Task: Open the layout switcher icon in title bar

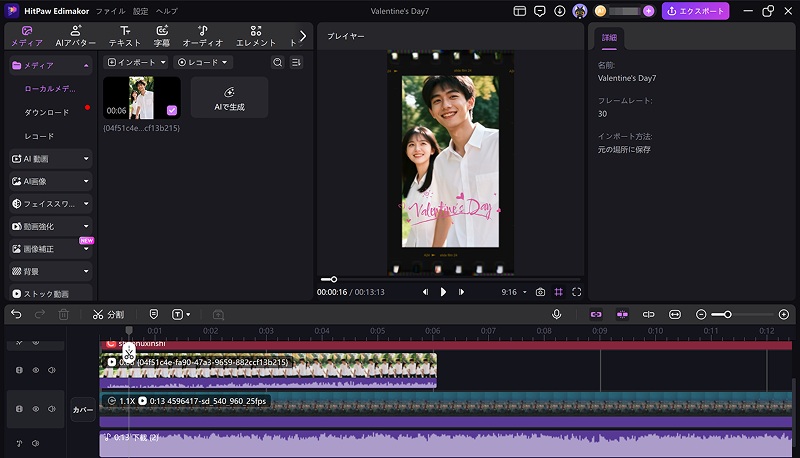Action: coord(519,11)
